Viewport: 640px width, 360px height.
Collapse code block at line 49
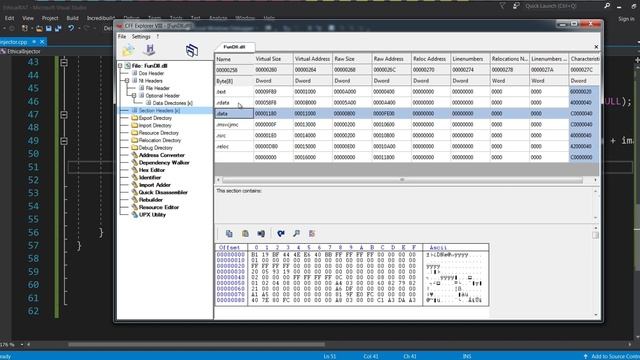pyautogui.click(x=64, y=141)
